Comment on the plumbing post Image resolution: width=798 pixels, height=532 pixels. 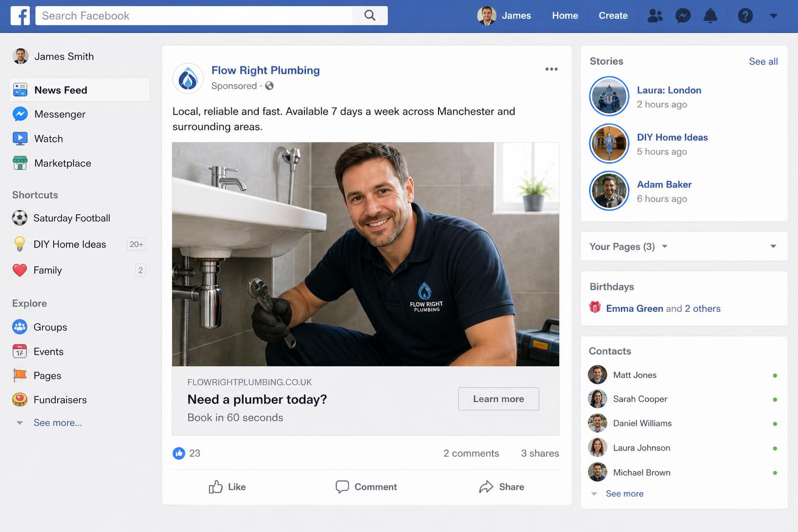[366, 487]
